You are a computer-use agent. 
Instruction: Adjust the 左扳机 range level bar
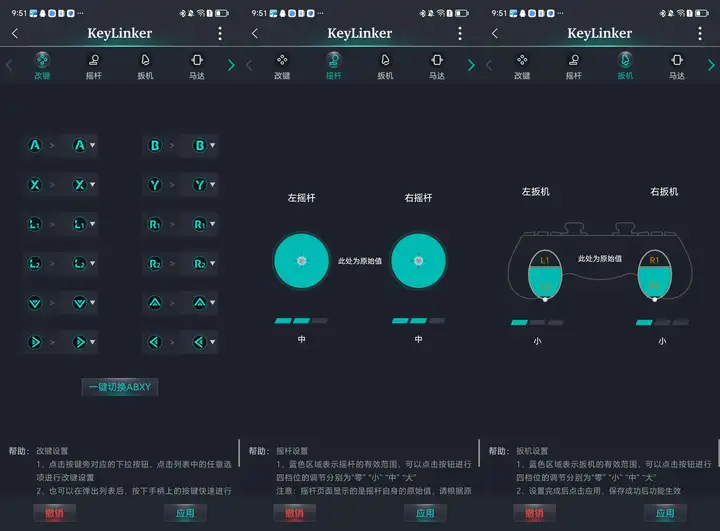[537, 322]
